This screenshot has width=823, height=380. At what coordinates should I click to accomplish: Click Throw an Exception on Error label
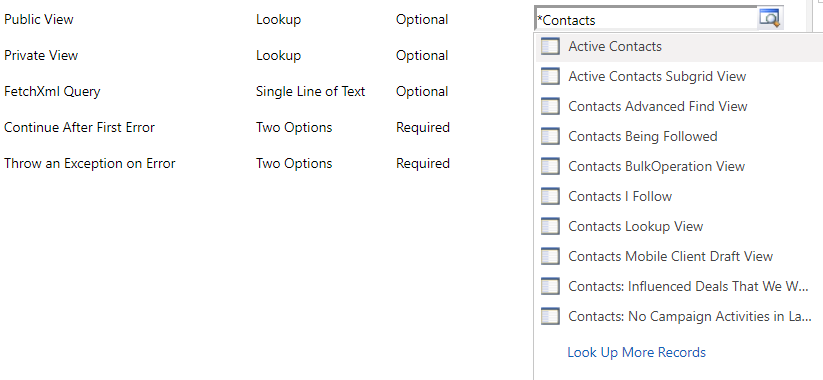click(x=90, y=163)
